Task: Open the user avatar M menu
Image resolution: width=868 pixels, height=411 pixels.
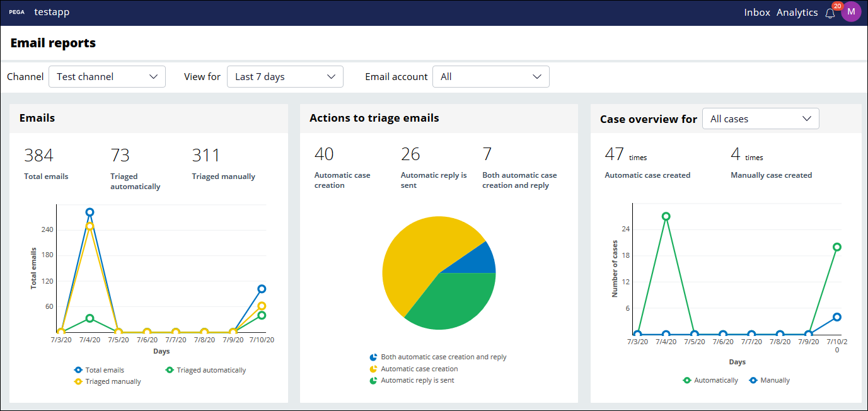Action: click(851, 12)
